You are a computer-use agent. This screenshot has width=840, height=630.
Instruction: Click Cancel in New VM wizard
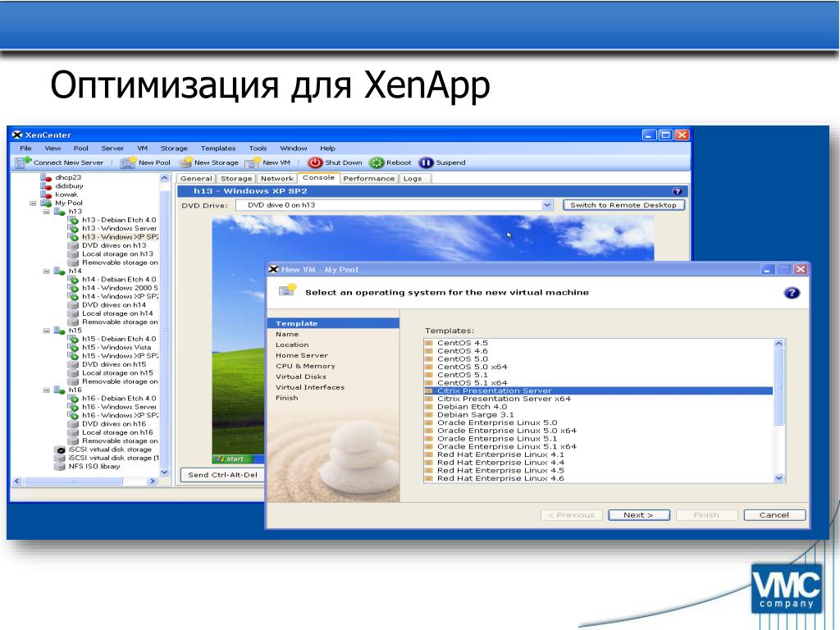(774, 515)
